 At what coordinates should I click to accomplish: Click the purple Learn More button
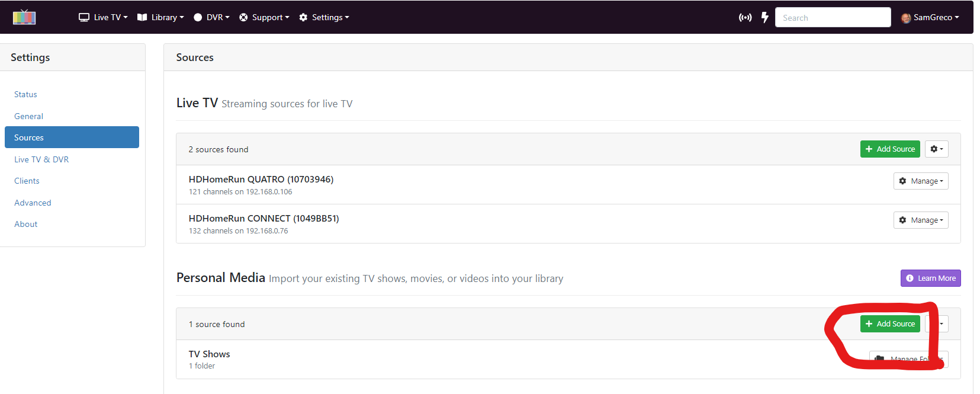930,278
